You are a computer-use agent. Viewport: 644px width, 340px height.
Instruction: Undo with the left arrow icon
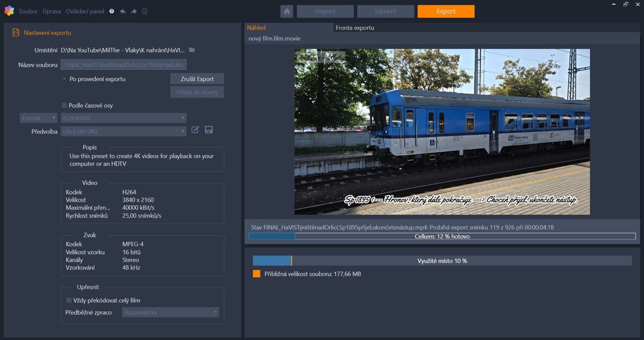tap(123, 11)
